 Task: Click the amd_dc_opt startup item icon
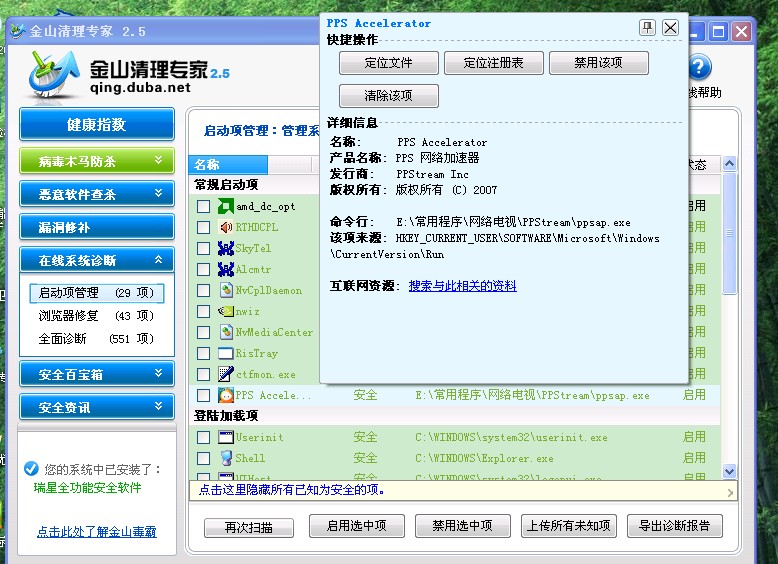(x=226, y=206)
